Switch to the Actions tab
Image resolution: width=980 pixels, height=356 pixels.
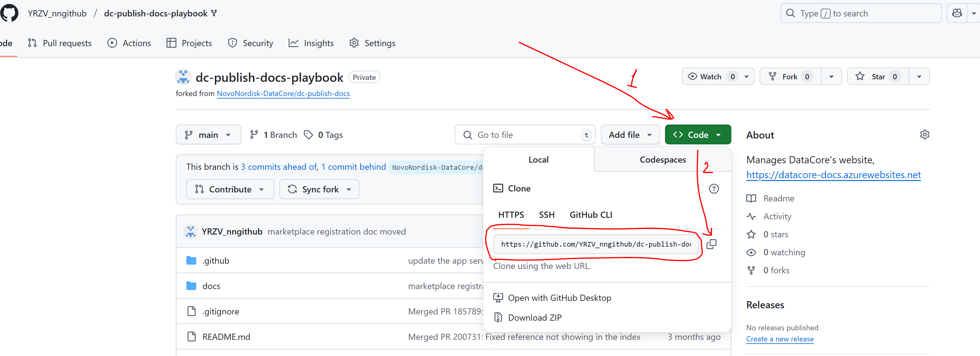click(x=129, y=43)
